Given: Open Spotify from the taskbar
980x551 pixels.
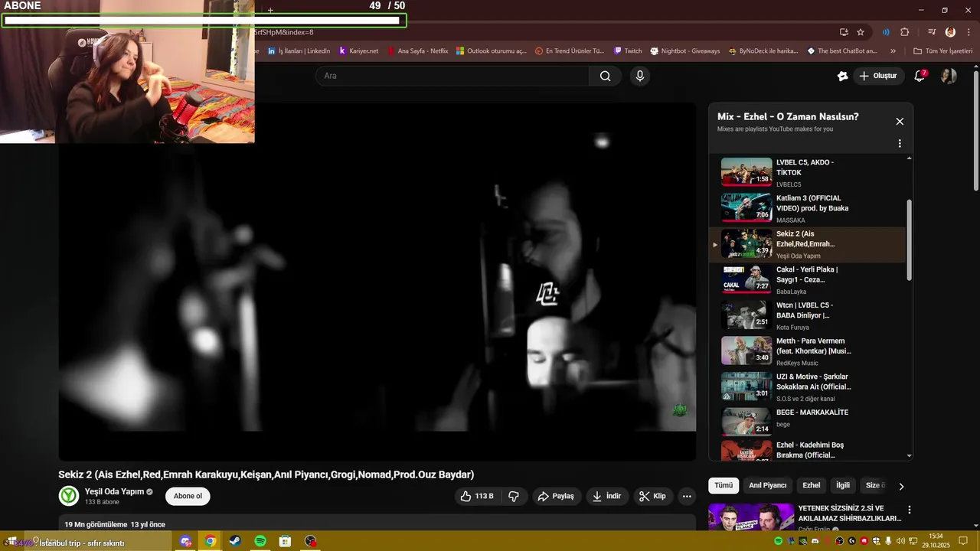Looking at the screenshot, I should [260, 541].
